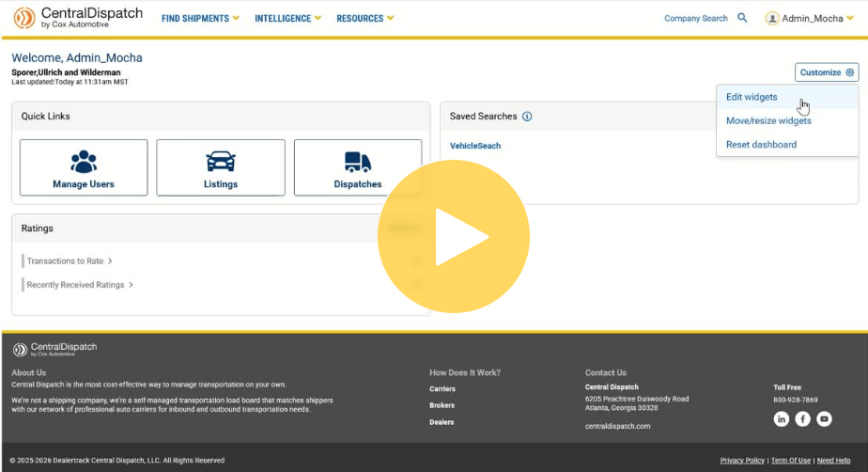This screenshot has width=868, height=472.
Task: Select Edit widgets from Customize menu
Action: tap(752, 97)
